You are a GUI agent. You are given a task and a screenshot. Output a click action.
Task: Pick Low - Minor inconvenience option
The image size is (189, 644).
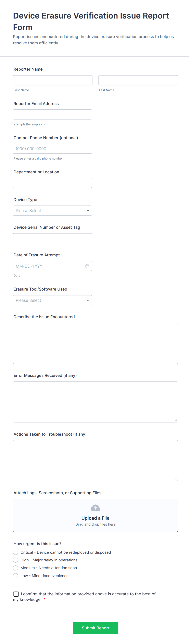pos(15,575)
